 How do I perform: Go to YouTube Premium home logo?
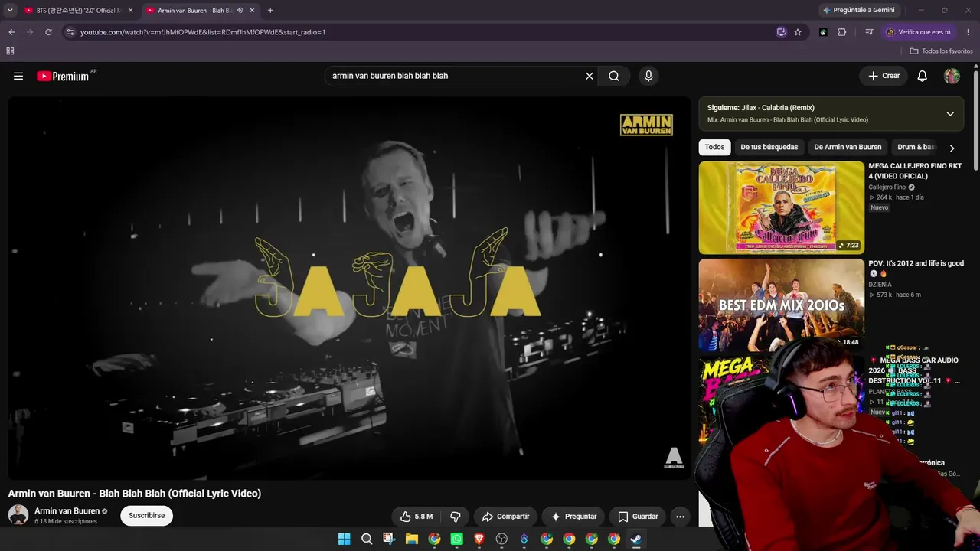(63, 76)
